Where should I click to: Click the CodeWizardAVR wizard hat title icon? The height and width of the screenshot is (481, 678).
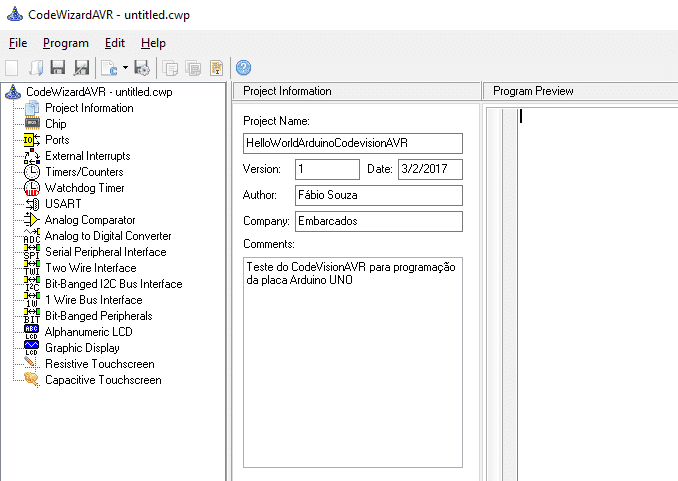(15, 14)
